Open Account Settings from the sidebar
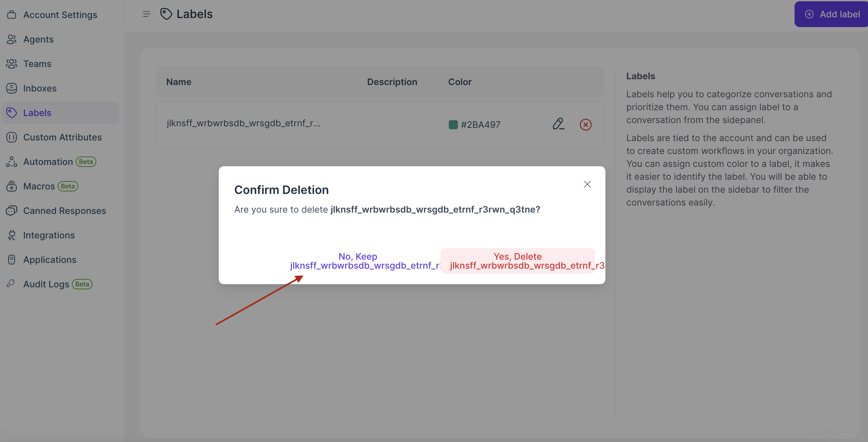The height and width of the screenshot is (442, 868). point(12,14)
